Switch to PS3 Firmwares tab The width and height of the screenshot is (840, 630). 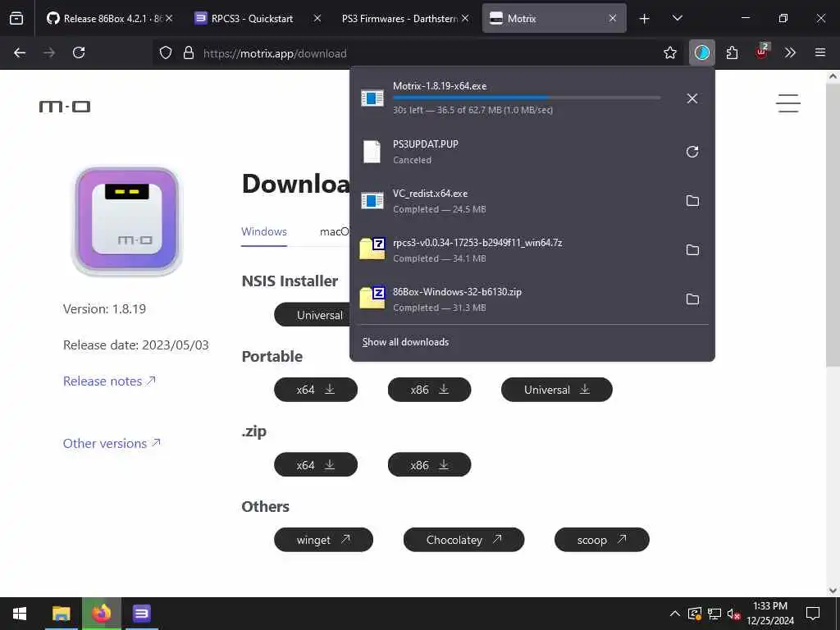pos(399,18)
